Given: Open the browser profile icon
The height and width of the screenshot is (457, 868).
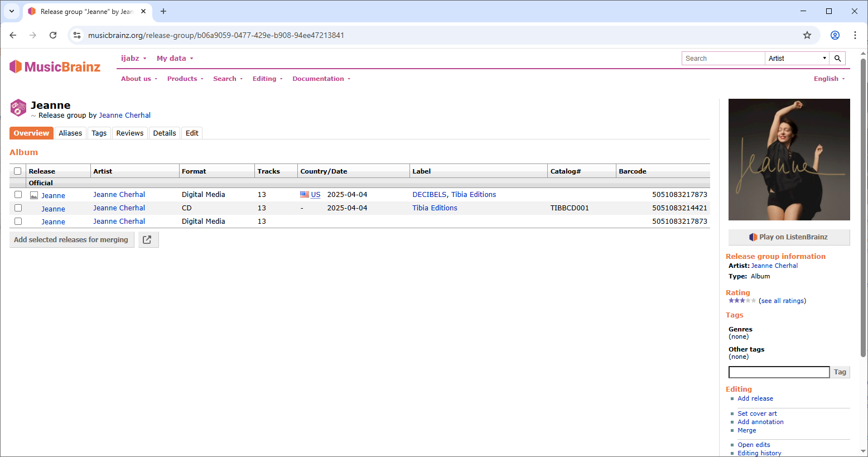Looking at the screenshot, I should (835, 35).
